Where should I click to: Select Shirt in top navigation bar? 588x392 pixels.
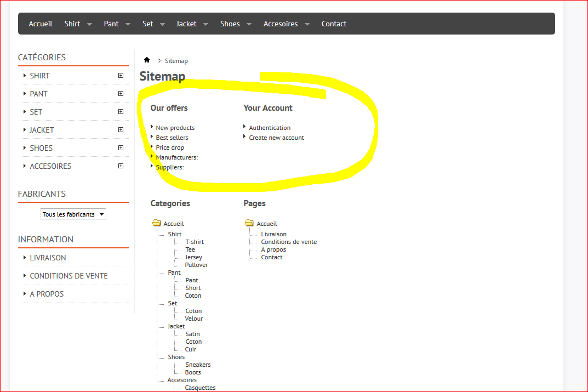click(72, 24)
